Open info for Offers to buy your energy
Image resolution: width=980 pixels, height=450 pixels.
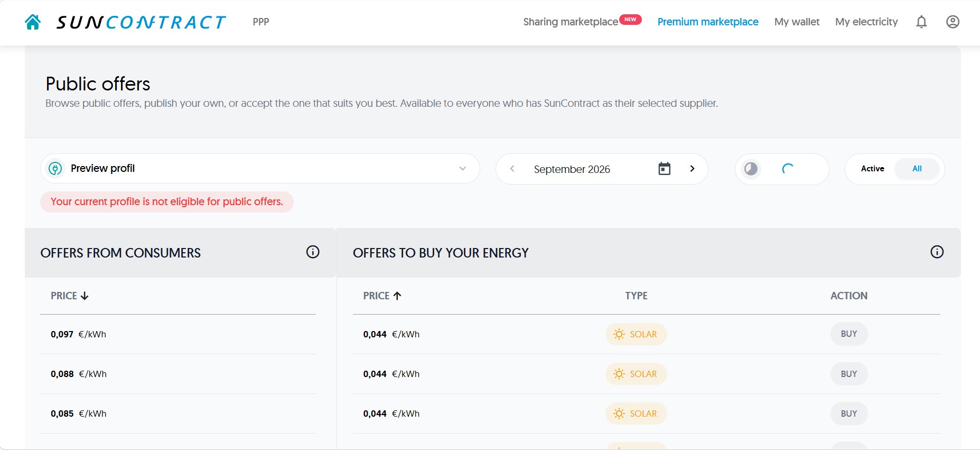pos(937,252)
